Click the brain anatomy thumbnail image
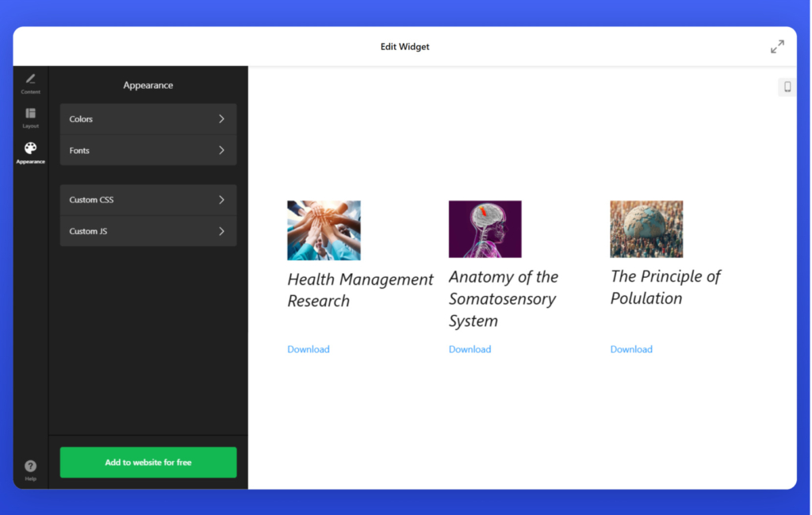Viewport: 812px width, 515px height. [485, 229]
